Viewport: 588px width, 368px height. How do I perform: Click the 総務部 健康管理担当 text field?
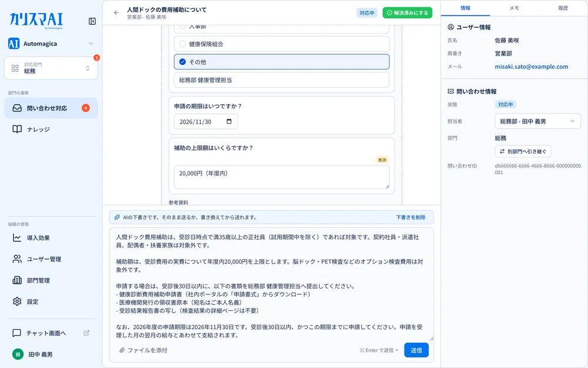[x=282, y=80]
